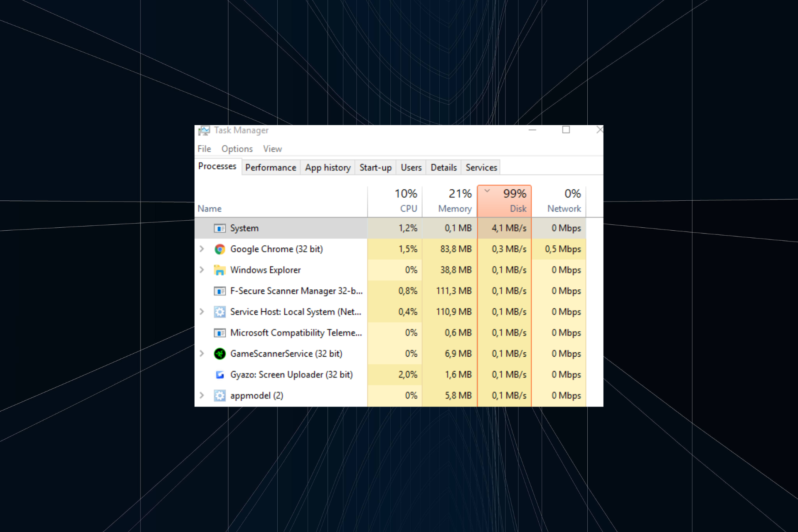Minimize the Task Manager window
The height and width of the screenshot is (532, 798).
[x=532, y=130]
